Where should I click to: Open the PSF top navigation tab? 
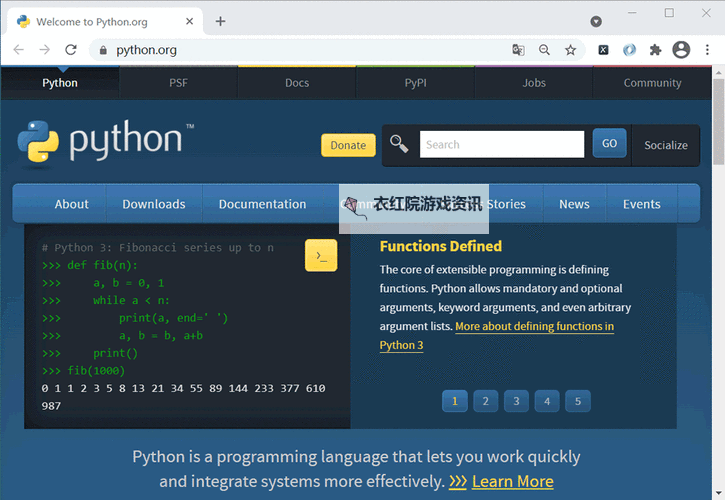point(178,83)
